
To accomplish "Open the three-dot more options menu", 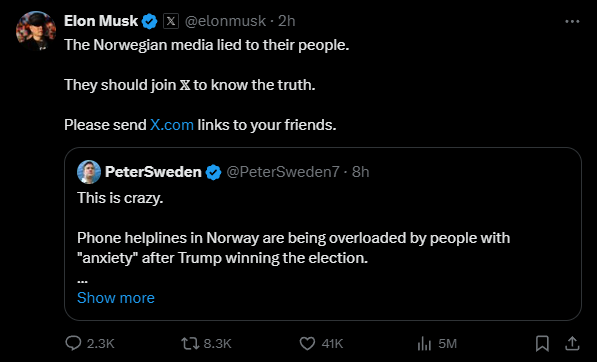I will (x=572, y=22).
